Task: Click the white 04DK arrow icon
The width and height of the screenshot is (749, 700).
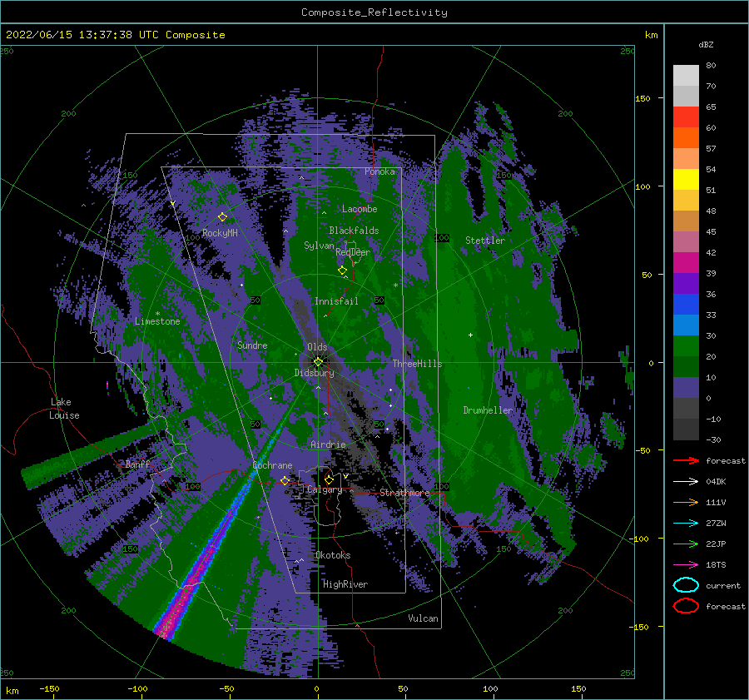Action: pos(686,481)
